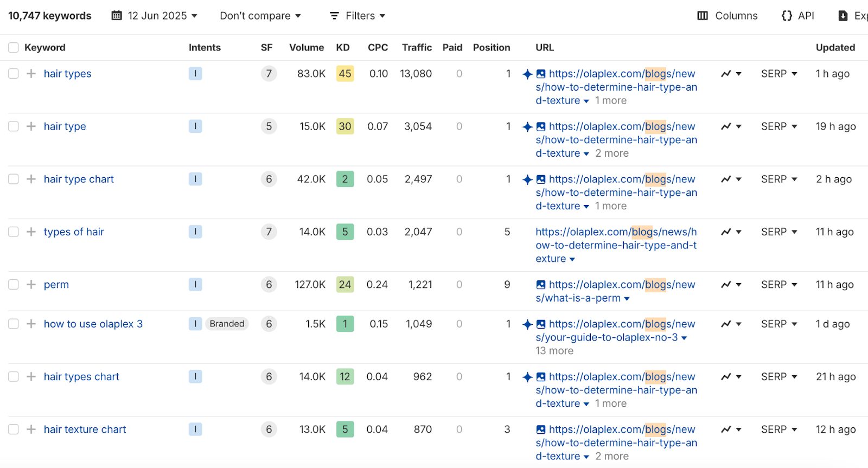Click the Columns layout icon
The width and height of the screenshot is (868, 468).
[703, 16]
